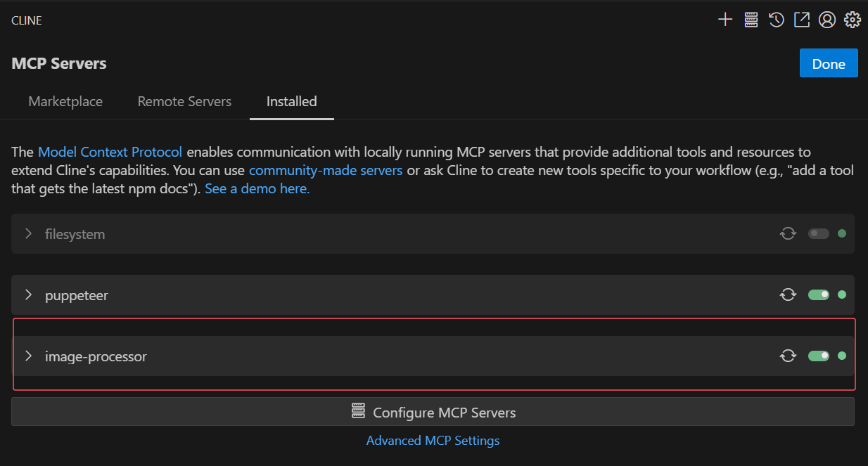Expand the filesystem server details
868x466 pixels.
(x=28, y=233)
